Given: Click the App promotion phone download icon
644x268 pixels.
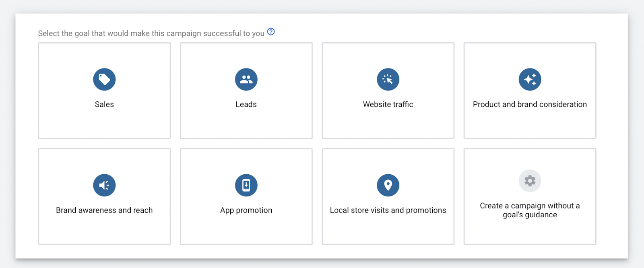Looking at the screenshot, I should [246, 185].
